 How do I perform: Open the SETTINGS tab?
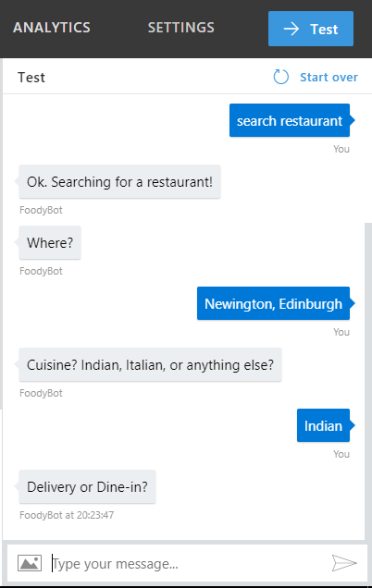(181, 28)
